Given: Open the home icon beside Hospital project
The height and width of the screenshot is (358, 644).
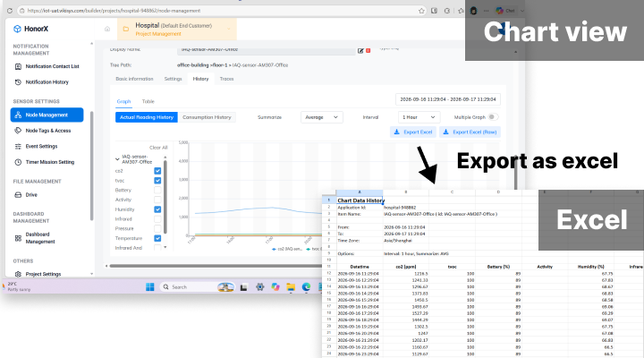Looking at the screenshot, I should (107, 29).
